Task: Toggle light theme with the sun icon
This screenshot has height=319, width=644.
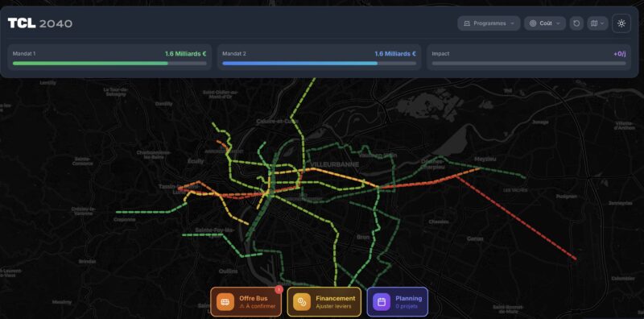Action: point(621,23)
